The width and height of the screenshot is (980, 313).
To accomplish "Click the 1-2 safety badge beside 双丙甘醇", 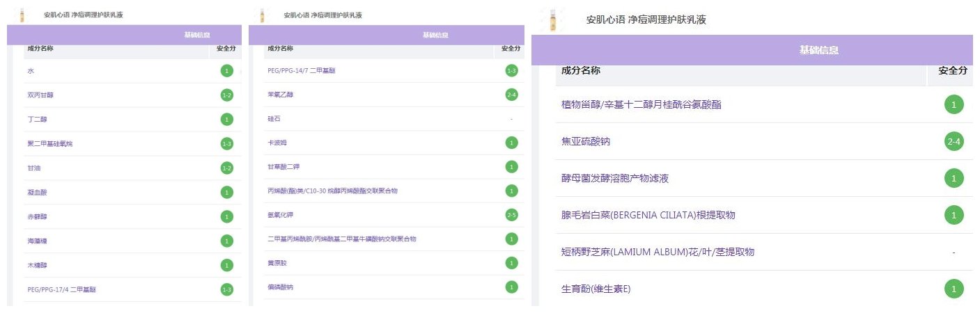I will pos(226,95).
